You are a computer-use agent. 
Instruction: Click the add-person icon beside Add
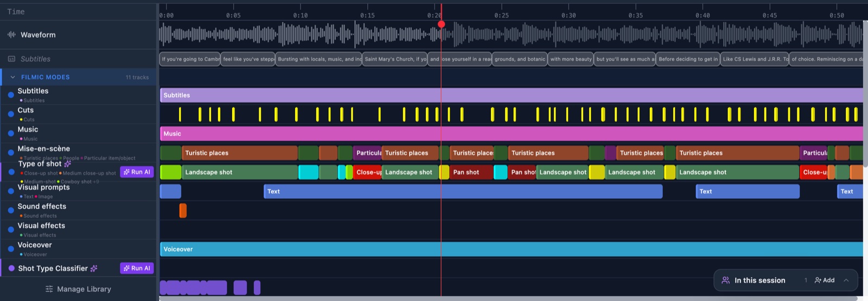tap(818, 280)
